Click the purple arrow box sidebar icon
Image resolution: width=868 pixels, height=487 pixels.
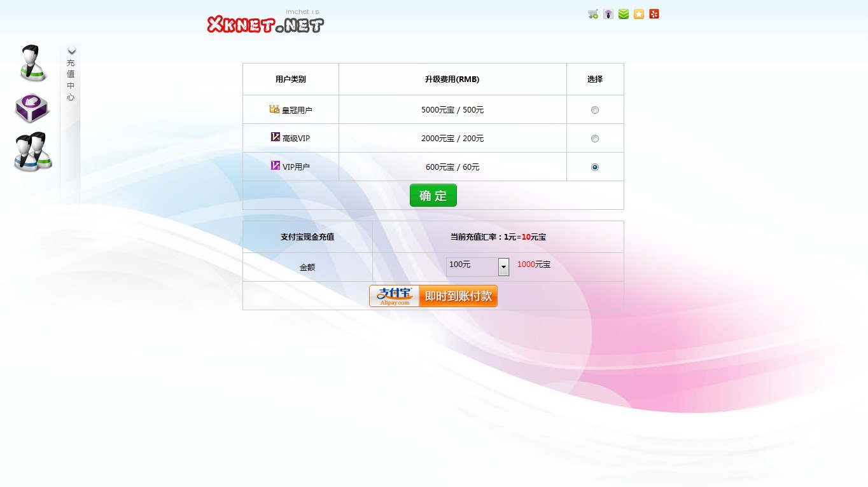point(32,108)
